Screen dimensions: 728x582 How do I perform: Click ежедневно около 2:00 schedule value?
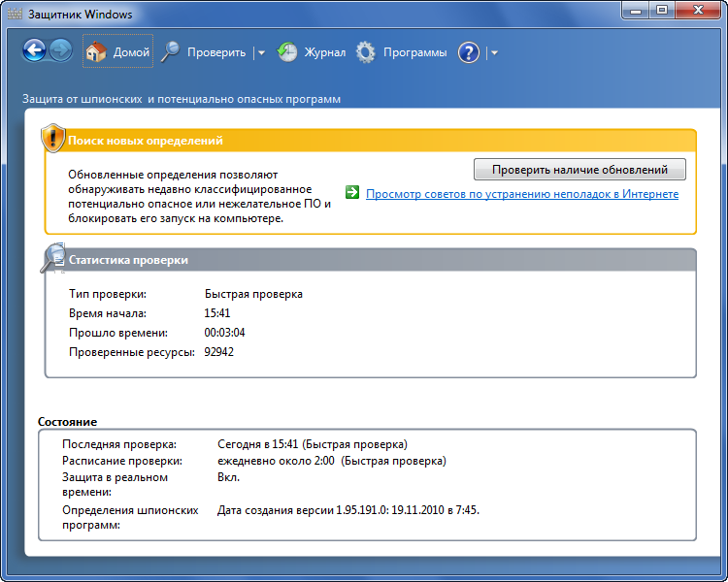[x=332, y=461]
